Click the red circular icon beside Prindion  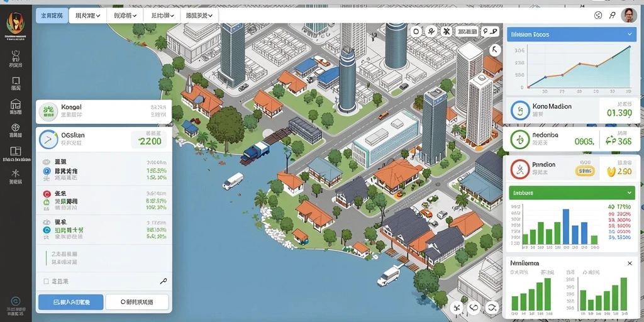519,169
